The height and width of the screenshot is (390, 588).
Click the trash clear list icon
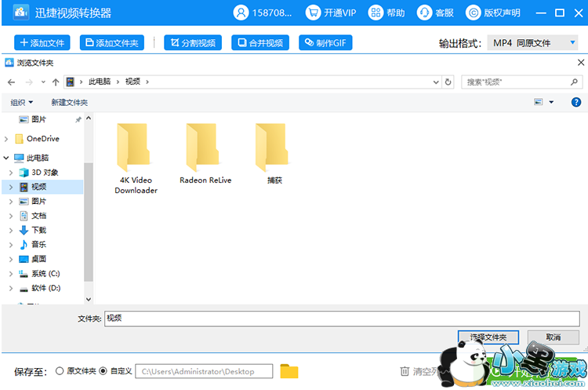[405, 371]
